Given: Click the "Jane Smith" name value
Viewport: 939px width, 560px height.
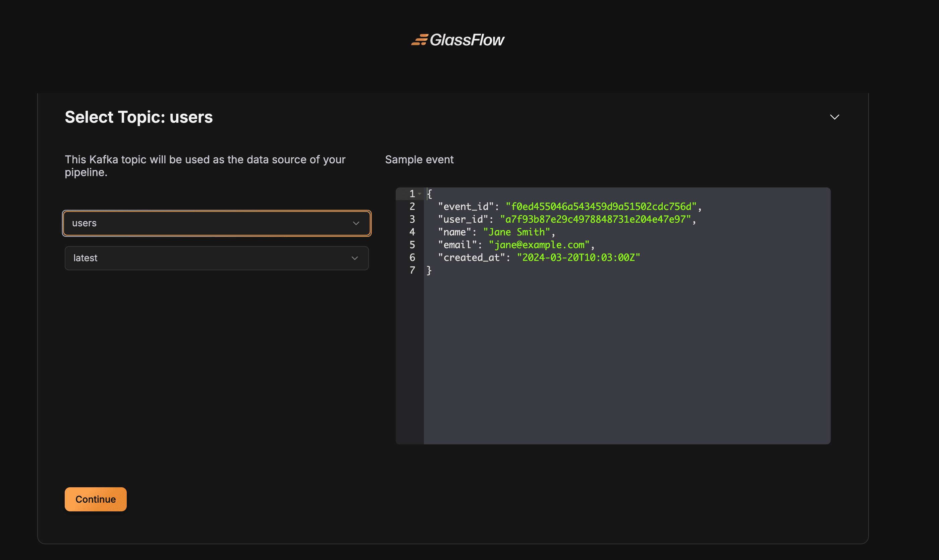Looking at the screenshot, I should (x=516, y=232).
